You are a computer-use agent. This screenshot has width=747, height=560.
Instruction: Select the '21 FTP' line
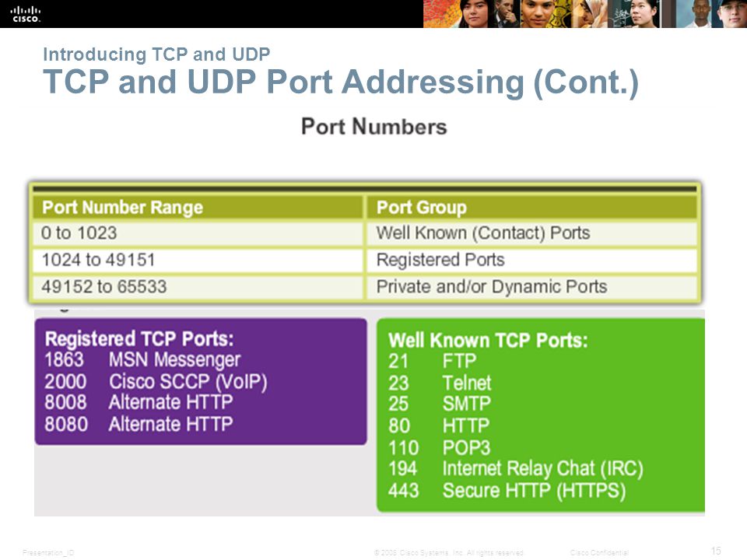[432, 361]
